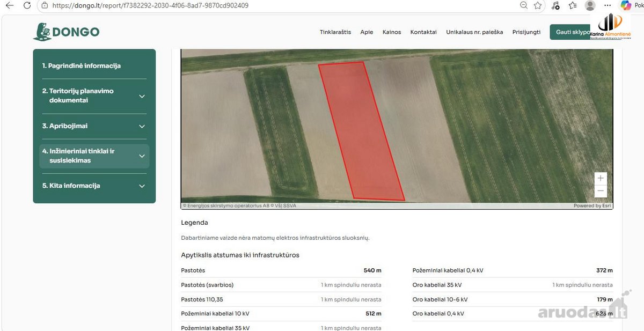Expand section 2 Teritorijų planavimo dokumentai

pyautogui.click(x=94, y=96)
